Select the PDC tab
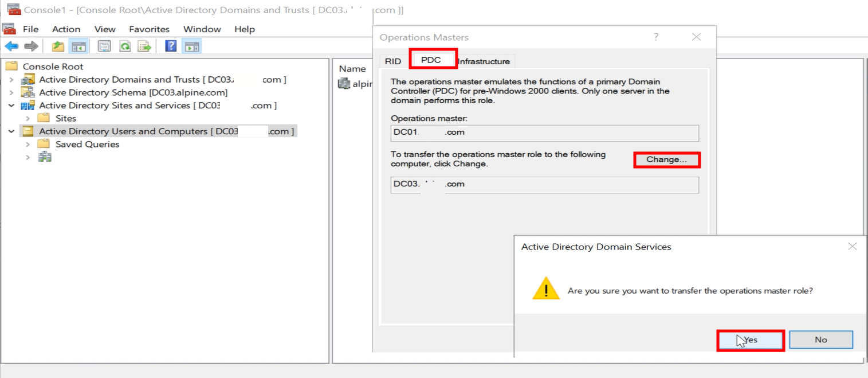The image size is (868, 378). 431,60
